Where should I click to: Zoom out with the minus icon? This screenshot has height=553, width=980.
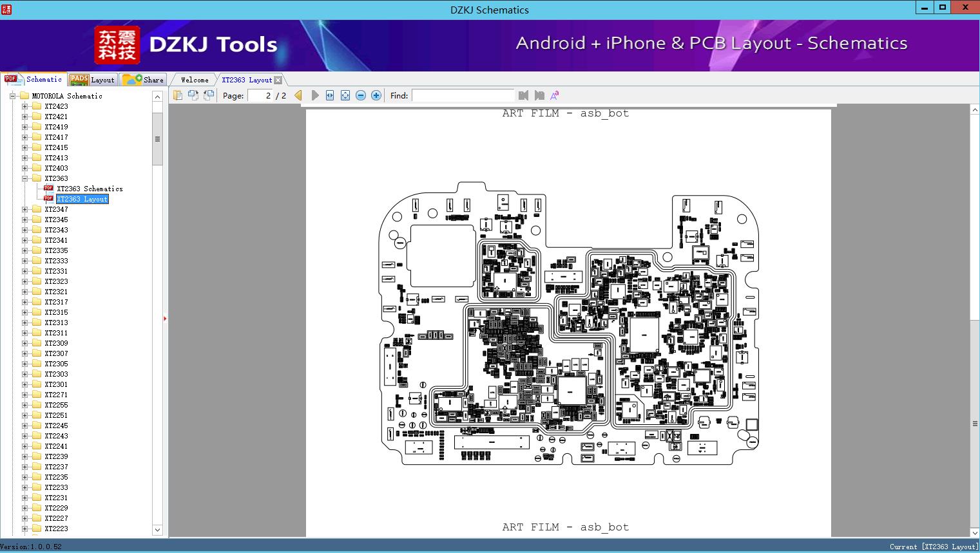361,95
